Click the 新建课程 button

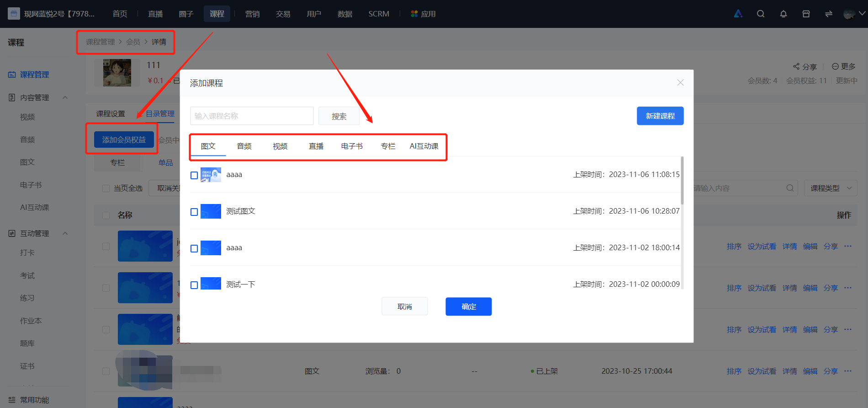tap(660, 116)
